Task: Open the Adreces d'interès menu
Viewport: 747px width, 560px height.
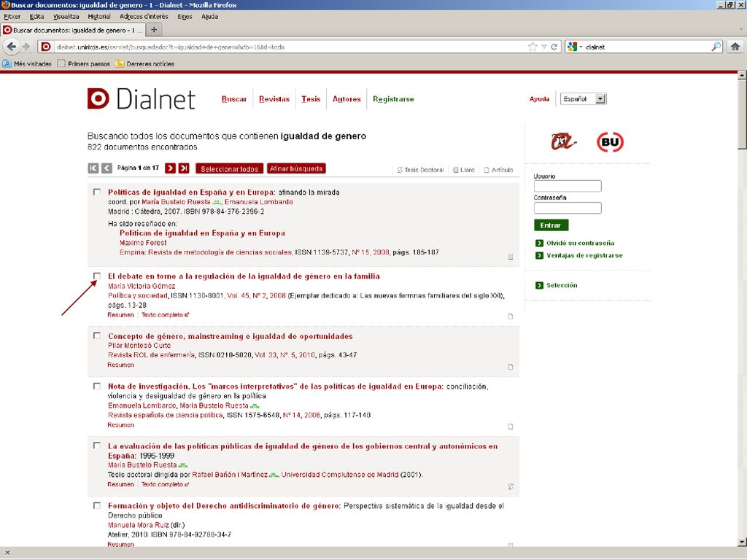Action: (x=144, y=16)
